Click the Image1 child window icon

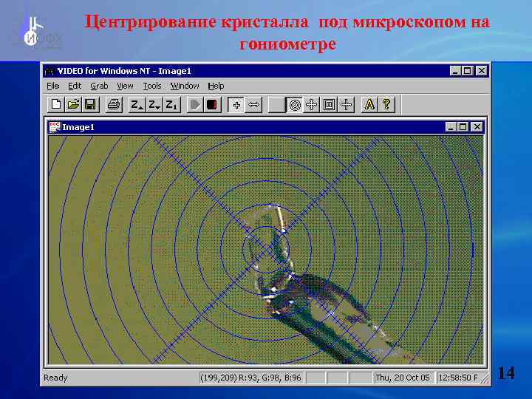pos(55,127)
